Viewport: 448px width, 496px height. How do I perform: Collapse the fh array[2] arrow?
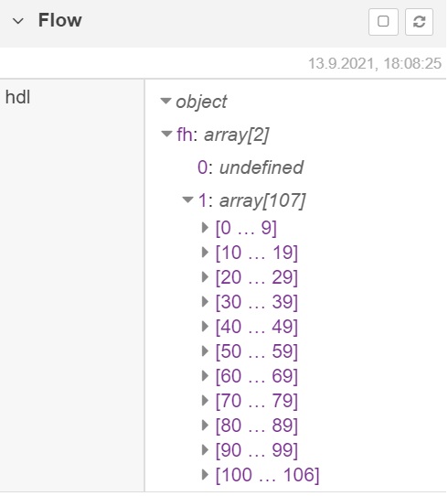[x=166, y=134]
